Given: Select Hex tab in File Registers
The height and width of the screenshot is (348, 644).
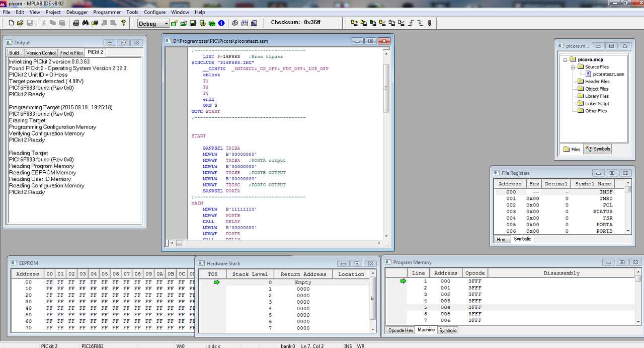Looking at the screenshot, I should pos(501,239).
